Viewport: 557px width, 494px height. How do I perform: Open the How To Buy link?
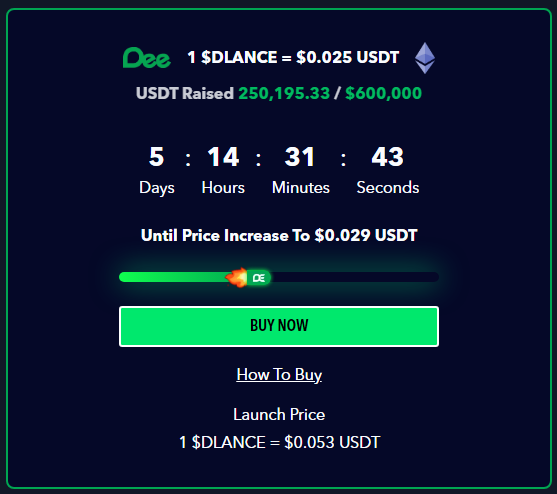(279, 375)
